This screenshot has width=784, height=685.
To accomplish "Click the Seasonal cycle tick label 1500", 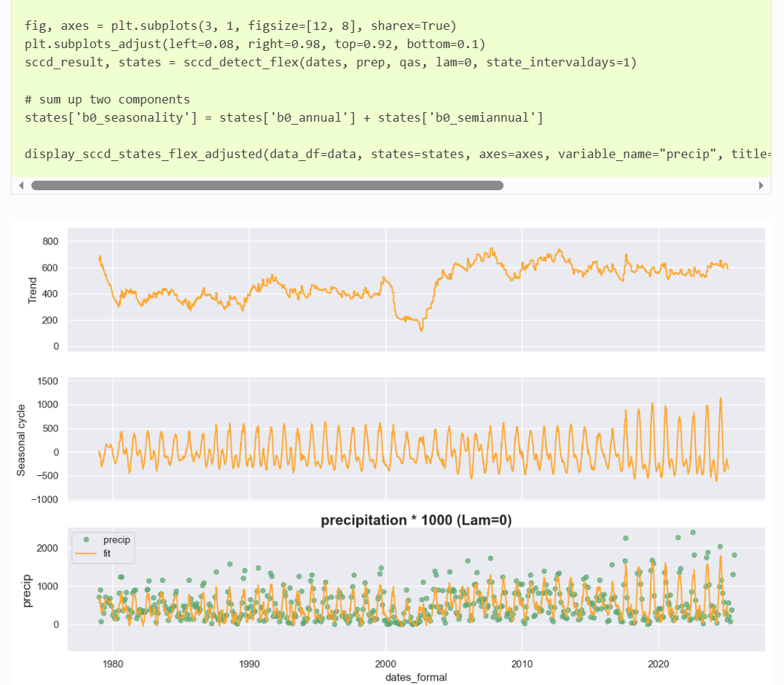I will (48, 381).
